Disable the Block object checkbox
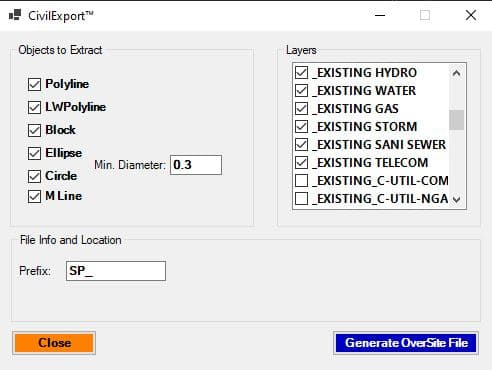 [34, 130]
